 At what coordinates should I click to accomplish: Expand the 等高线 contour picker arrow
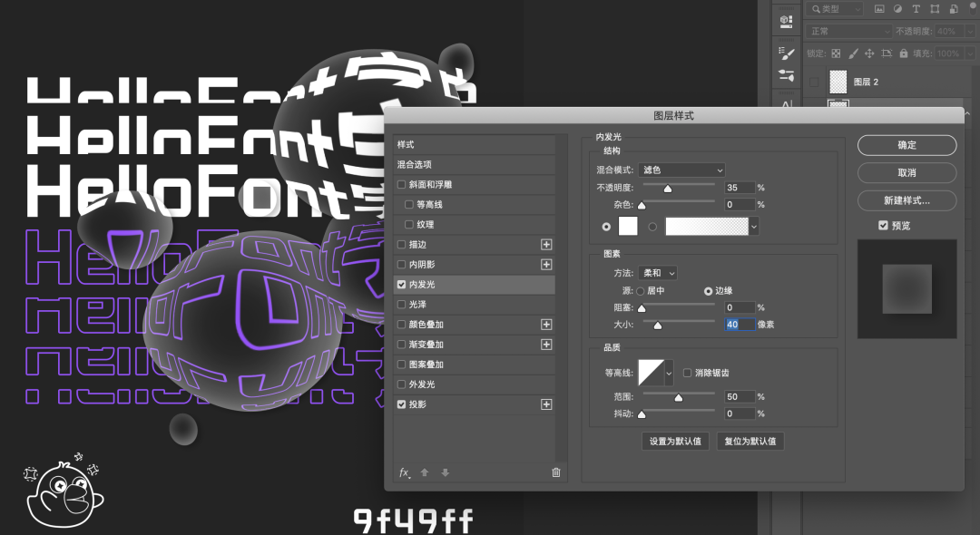click(x=670, y=373)
